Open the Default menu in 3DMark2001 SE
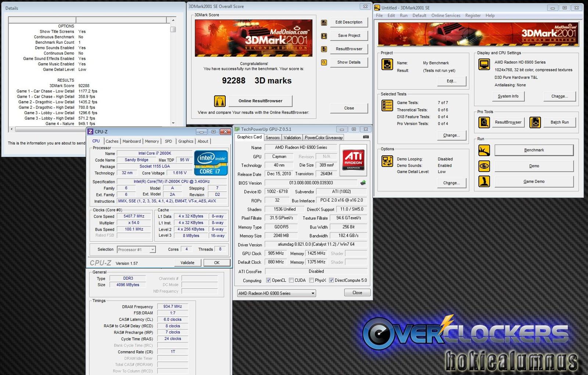This screenshot has height=375, width=588. [419, 16]
